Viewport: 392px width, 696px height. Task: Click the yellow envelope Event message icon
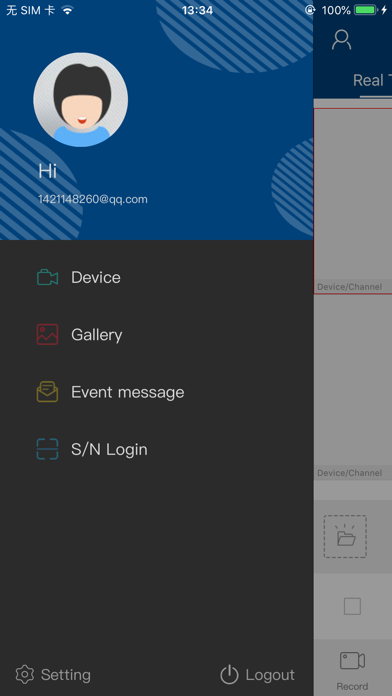[x=47, y=392]
